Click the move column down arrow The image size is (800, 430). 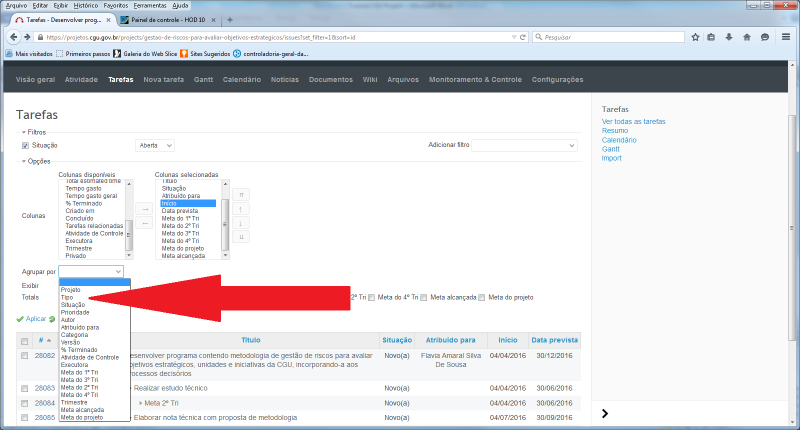(241, 222)
